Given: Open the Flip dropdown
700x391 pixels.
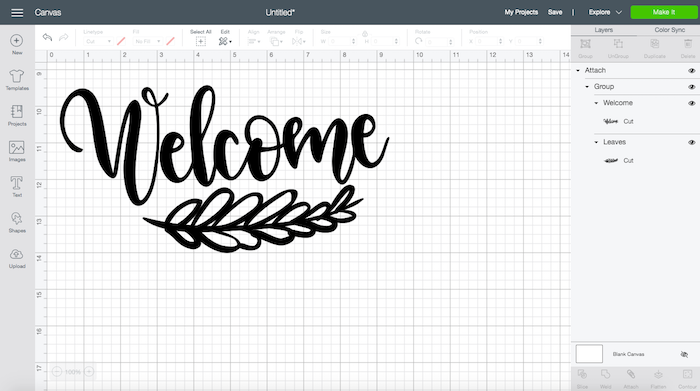Looking at the screenshot, I should pos(299,42).
